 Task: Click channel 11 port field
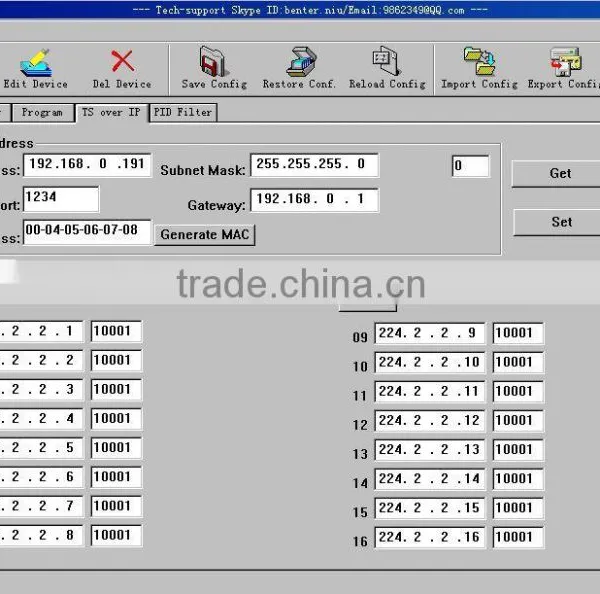tap(518, 392)
